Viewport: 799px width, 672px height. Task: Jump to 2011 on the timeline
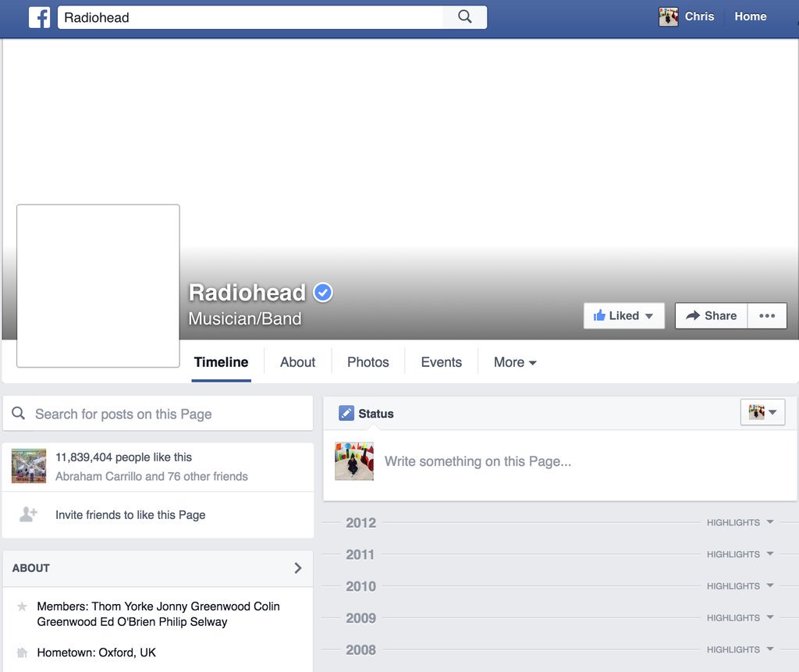[360, 554]
